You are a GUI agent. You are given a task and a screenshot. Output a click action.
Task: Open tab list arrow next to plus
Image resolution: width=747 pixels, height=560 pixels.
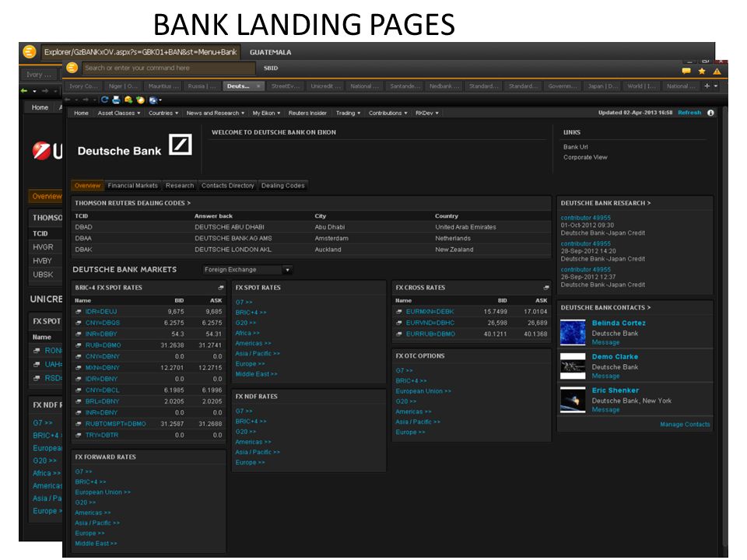coord(716,86)
